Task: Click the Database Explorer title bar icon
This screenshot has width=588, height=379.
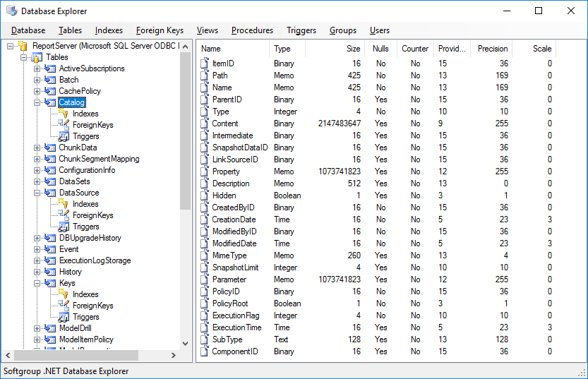Action: pyautogui.click(x=11, y=11)
